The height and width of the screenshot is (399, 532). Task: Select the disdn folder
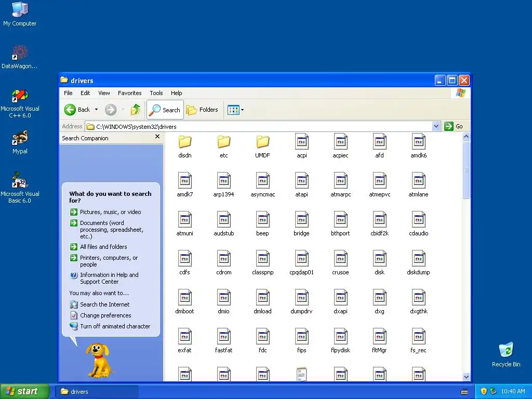(x=185, y=146)
